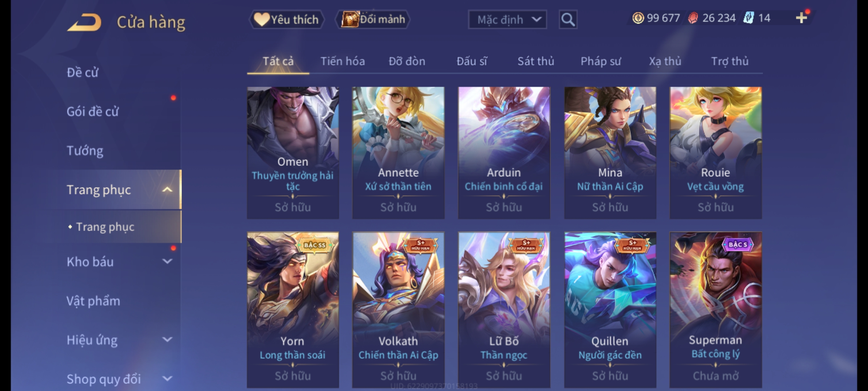Expand the Hiệu ứng sidebar section
Screen dimensions: 868x391
167,340
